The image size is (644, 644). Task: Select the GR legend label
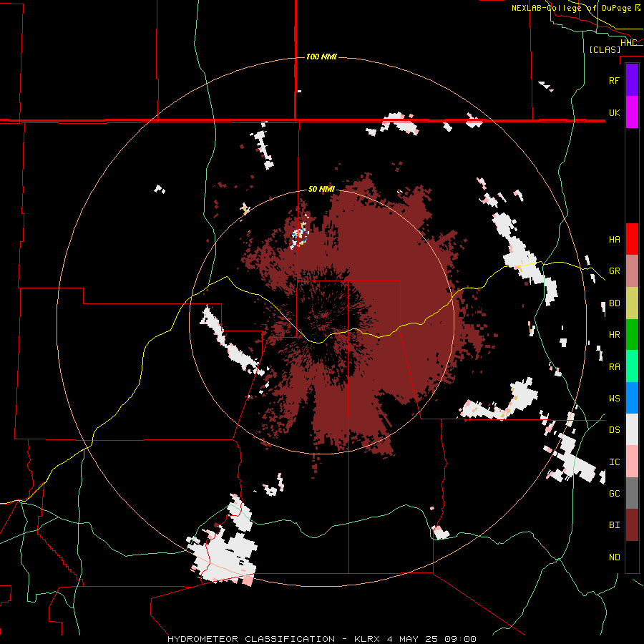(x=614, y=271)
